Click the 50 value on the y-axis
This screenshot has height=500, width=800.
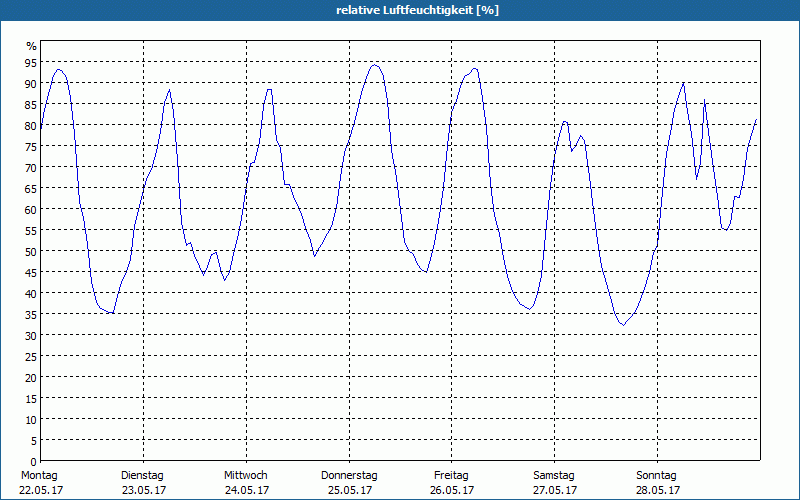click(30, 251)
